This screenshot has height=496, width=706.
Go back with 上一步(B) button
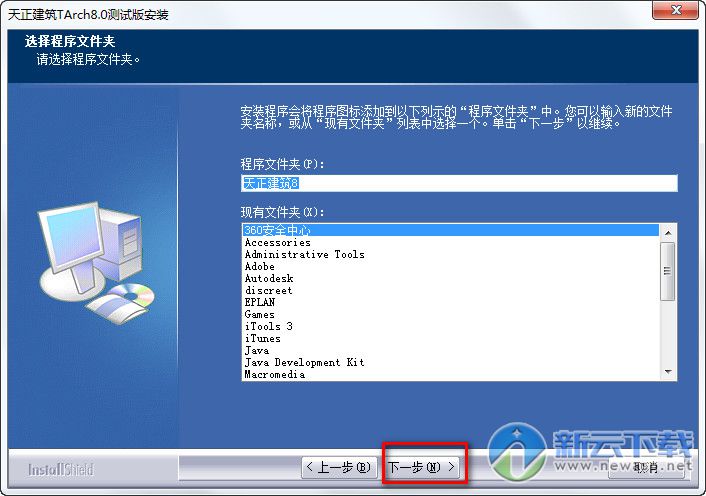[x=339, y=467]
